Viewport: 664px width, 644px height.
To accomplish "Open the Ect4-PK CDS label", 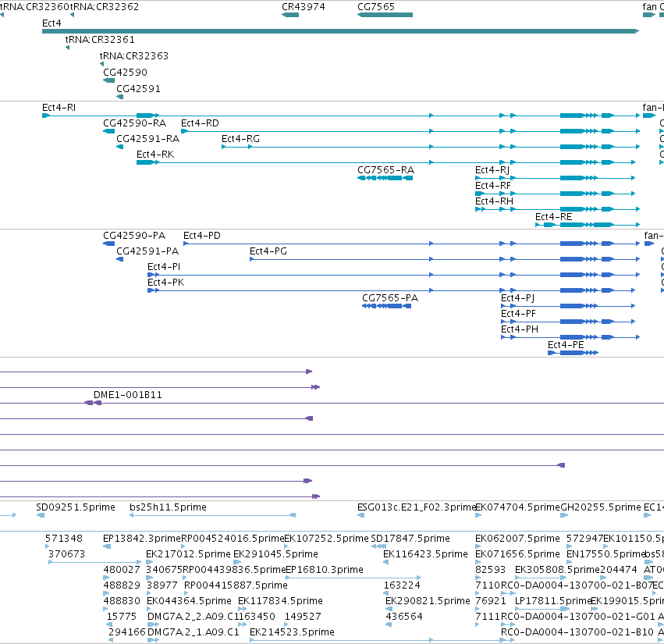I will coord(166,283).
